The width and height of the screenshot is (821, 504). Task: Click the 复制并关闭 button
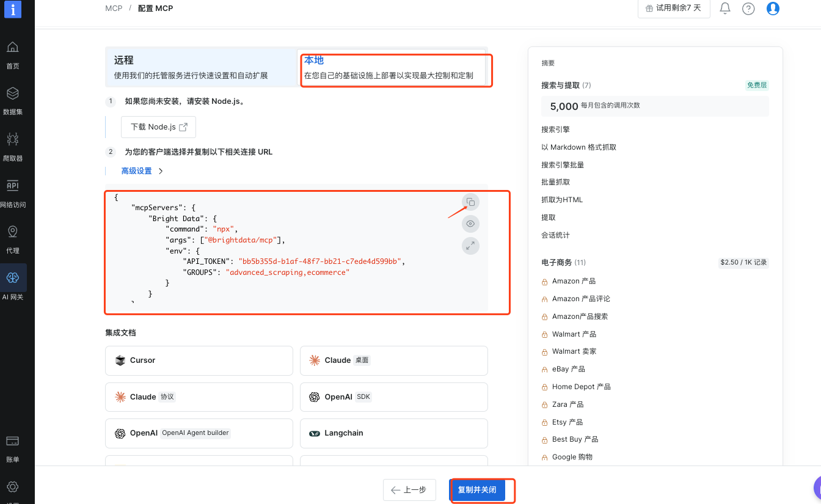point(477,490)
